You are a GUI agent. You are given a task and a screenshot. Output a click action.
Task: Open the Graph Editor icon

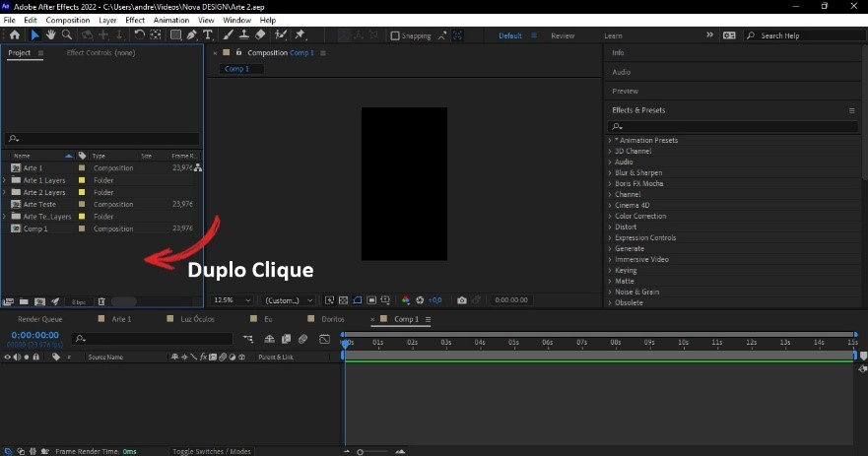[324, 339]
